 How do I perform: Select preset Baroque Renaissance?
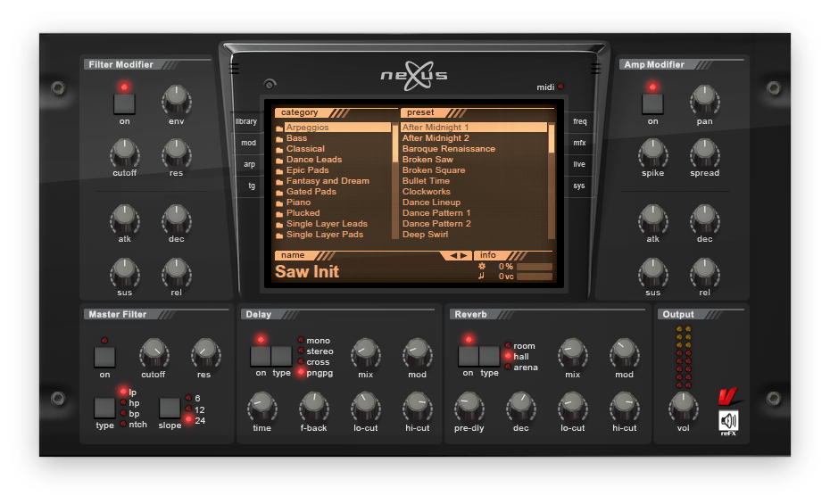tap(449, 149)
